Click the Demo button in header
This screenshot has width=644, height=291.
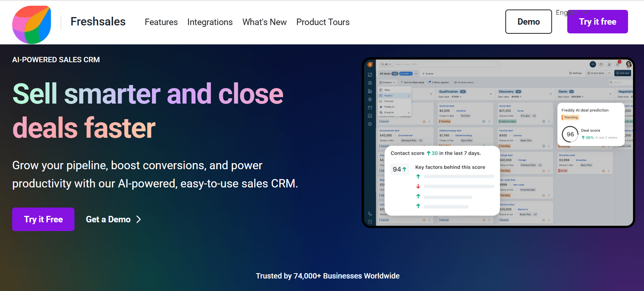[528, 22]
